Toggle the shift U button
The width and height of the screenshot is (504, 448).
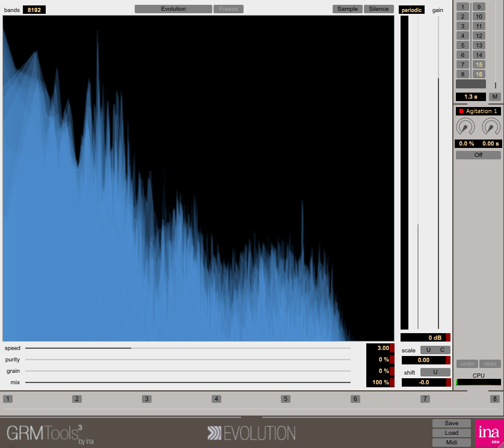(x=435, y=372)
